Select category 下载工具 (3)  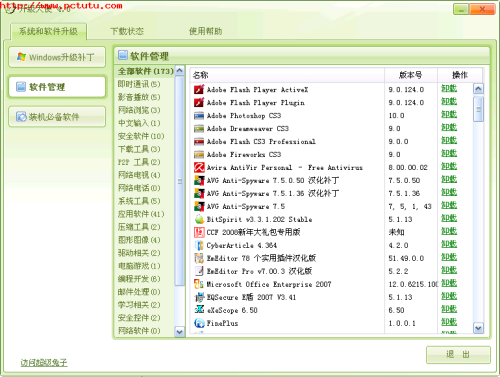(139, 149)
